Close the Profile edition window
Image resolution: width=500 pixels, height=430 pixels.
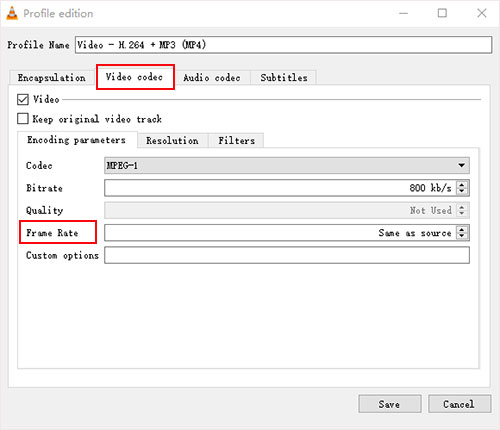coord(482,13)
